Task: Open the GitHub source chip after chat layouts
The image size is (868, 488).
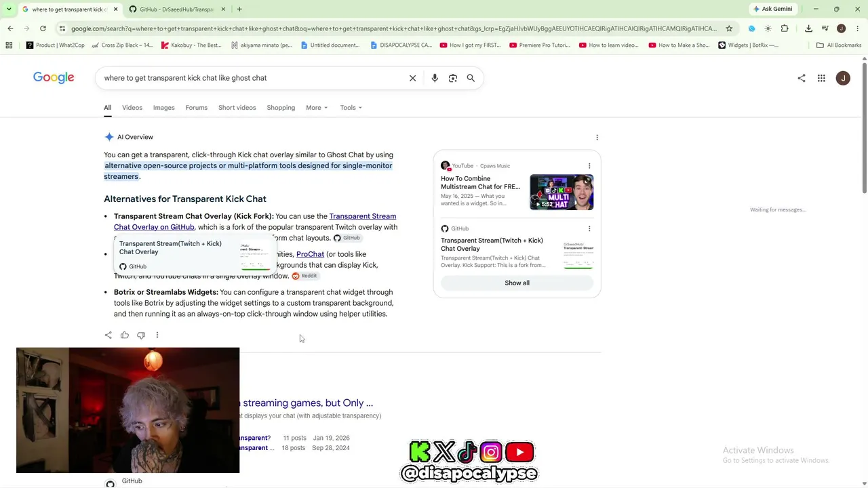Action: [347, 238]
